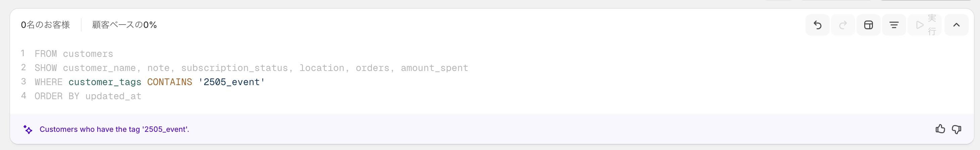Click the SHOW customer_name query line

click(251, 68)
